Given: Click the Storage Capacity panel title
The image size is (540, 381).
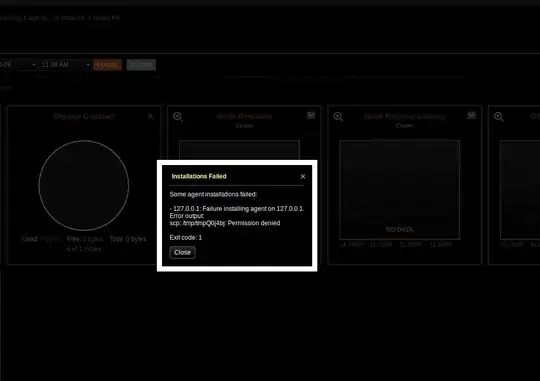Looking at the screenshot, I should coord(84,116).
